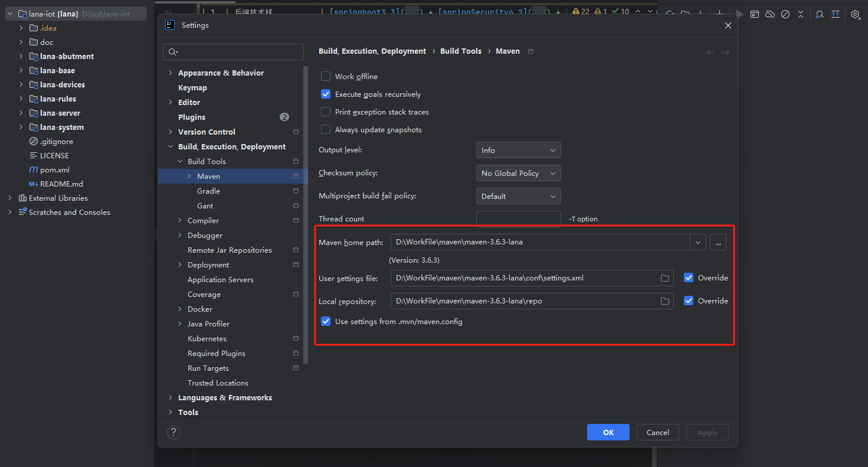Open Maven settings gear icon

coord(855,14)
